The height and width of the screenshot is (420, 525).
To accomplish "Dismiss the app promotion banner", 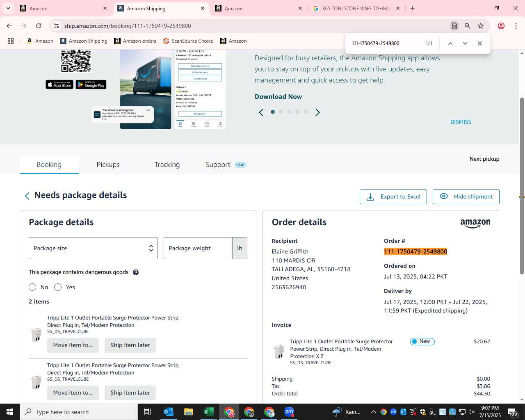I will pos(461,122).
